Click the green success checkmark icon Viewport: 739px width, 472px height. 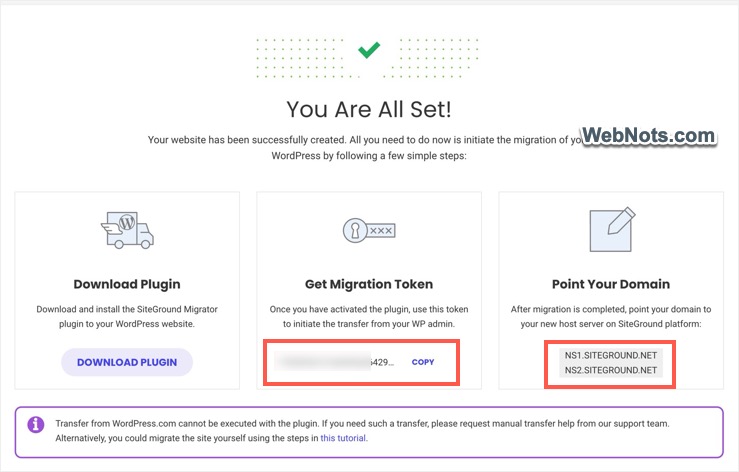click(369, 48)
